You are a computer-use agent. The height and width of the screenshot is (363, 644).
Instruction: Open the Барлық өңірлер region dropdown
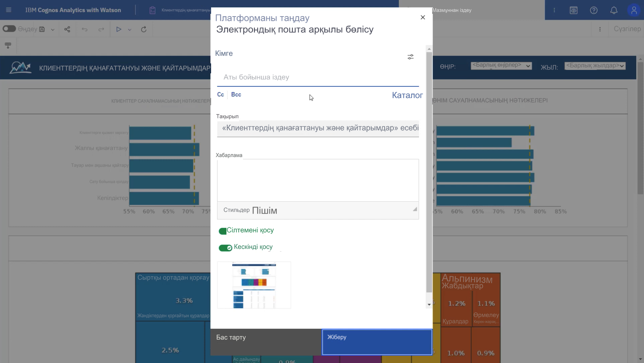click(501, 66)
